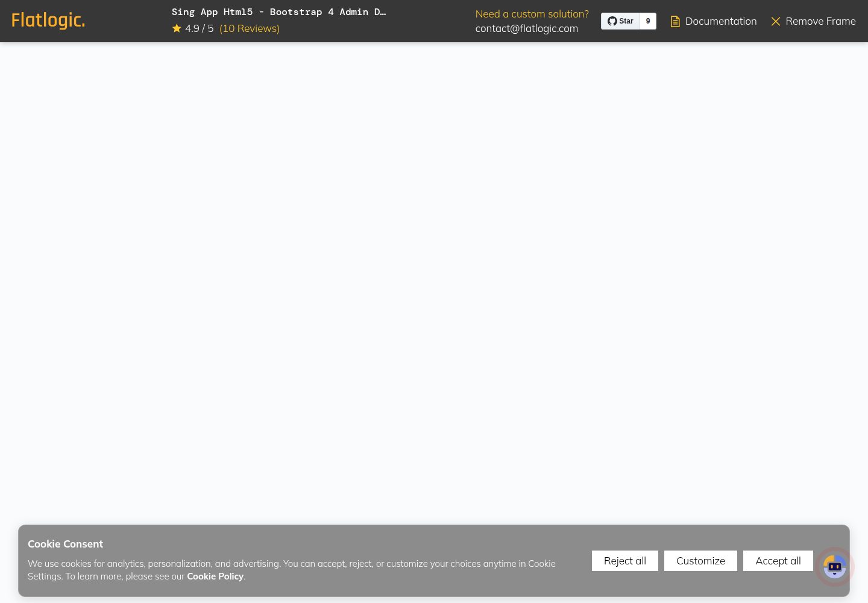Viewport: 868px width, 603px height.
Task: Follow the "Need a custom solution?" link
Action: tap(532, 14)
